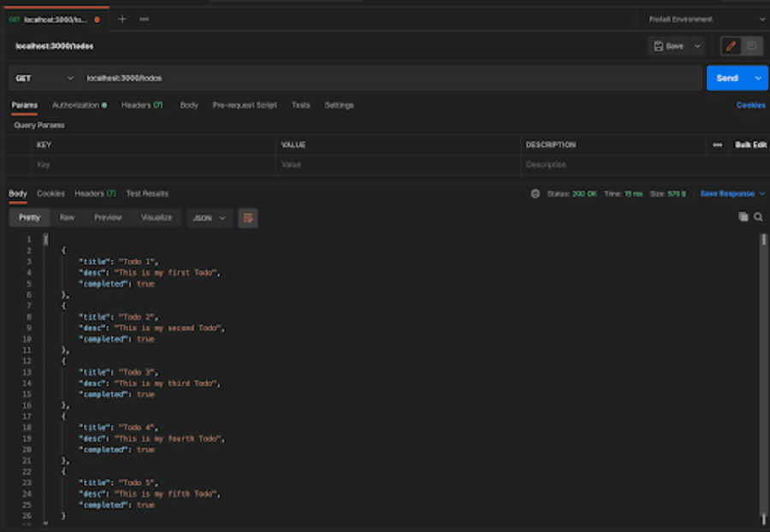Click the wrap lines icon next to JSON

(248, 218)
